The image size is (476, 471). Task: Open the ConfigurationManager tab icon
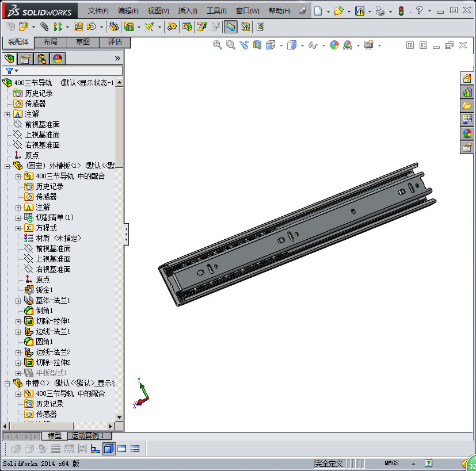[41, 58]
